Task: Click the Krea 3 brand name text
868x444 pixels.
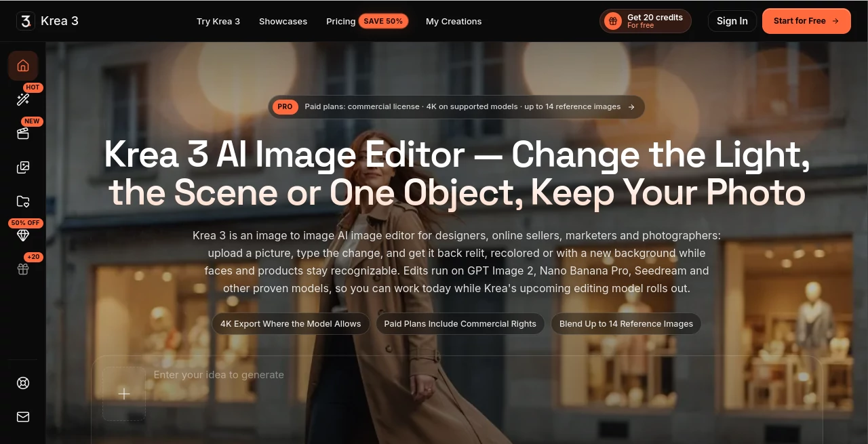Action: 60,21
